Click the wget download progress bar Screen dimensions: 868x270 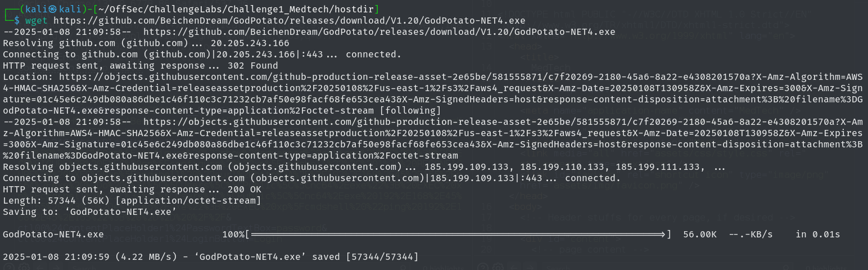point(458,234)
